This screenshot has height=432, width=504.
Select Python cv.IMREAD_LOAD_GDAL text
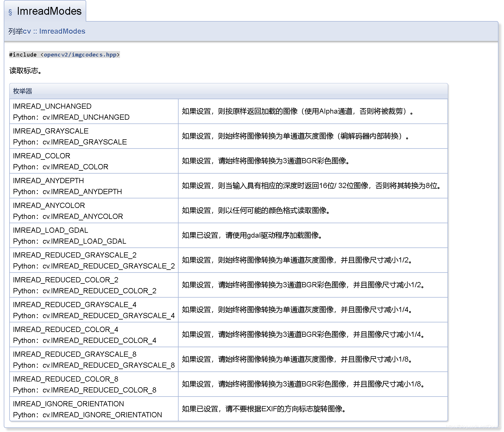point(70,241)
